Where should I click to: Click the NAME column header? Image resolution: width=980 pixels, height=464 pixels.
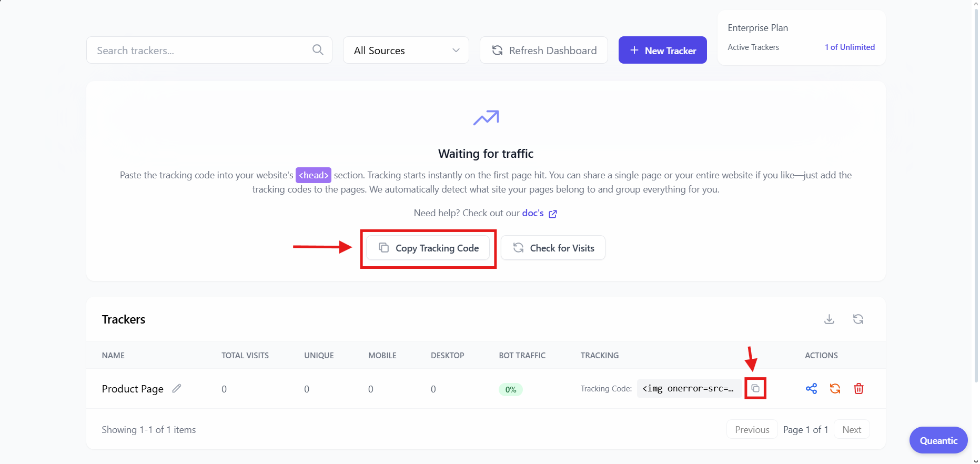pos(113,356)
